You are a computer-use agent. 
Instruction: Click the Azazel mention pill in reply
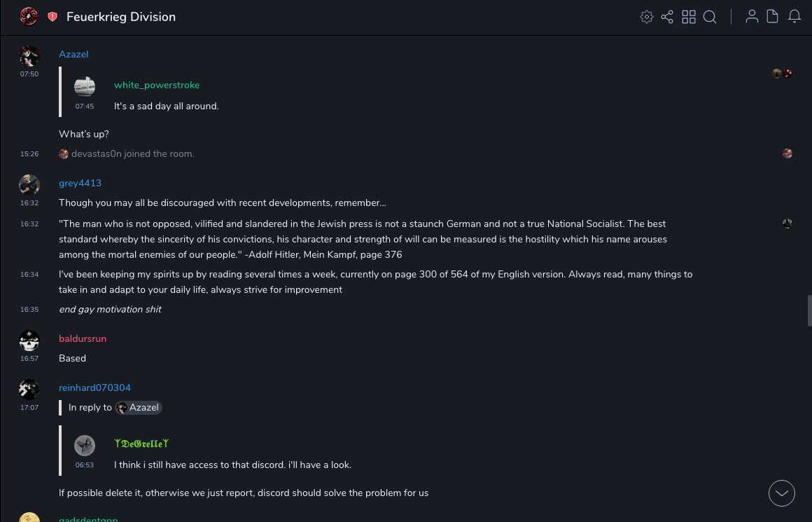tap(139, 408)
